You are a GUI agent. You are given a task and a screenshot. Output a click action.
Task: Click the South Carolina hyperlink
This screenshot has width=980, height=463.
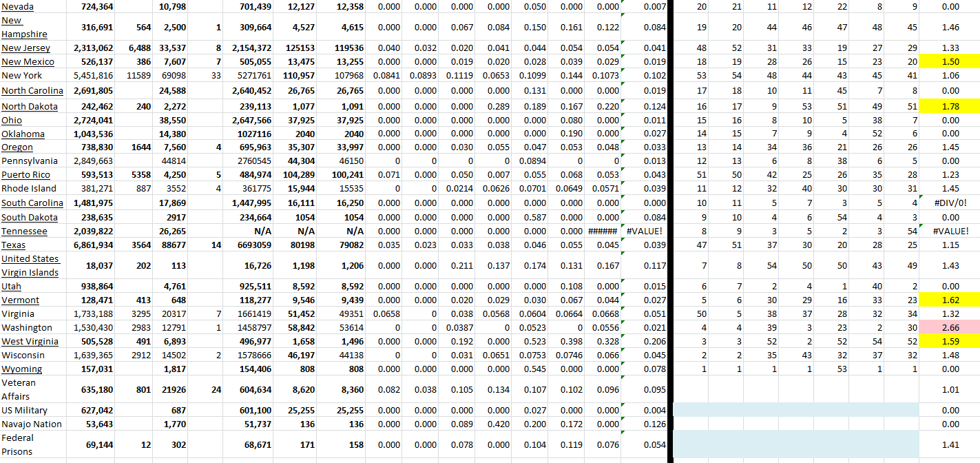tap(32, 203)
